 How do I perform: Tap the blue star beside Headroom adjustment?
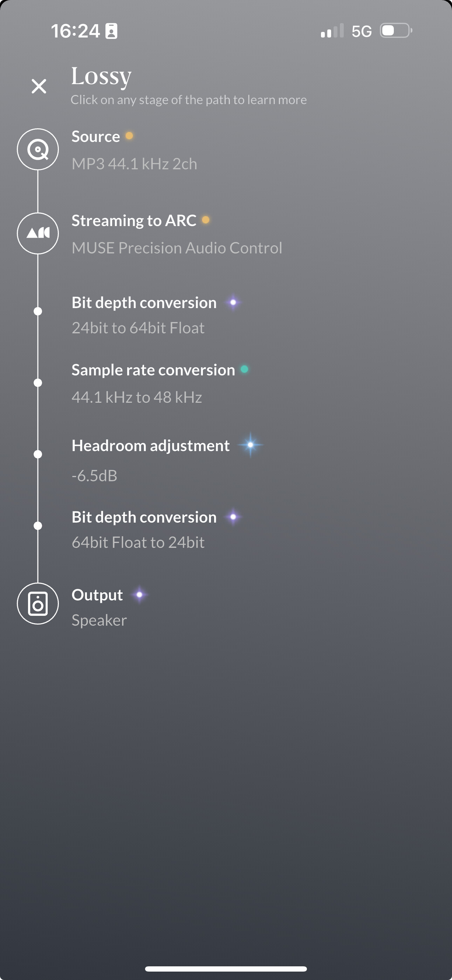(250, 445)
